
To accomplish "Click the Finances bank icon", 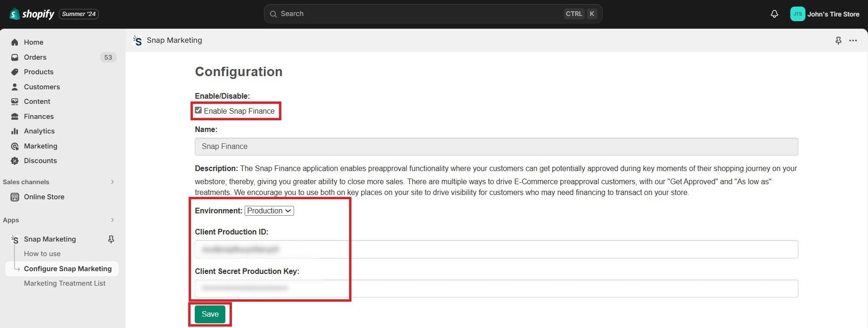I will pos(15,117).
